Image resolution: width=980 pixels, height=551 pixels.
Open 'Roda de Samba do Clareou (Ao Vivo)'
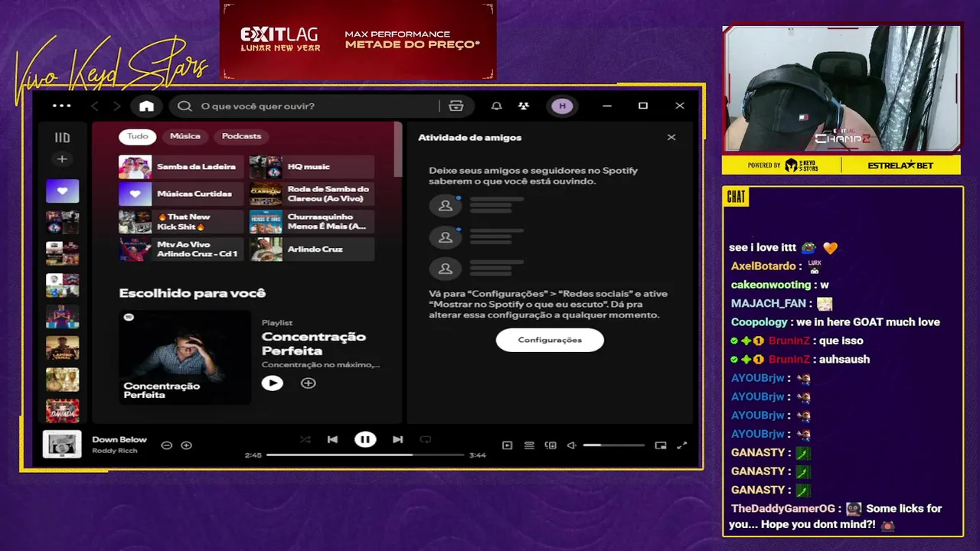coord(312,194)
